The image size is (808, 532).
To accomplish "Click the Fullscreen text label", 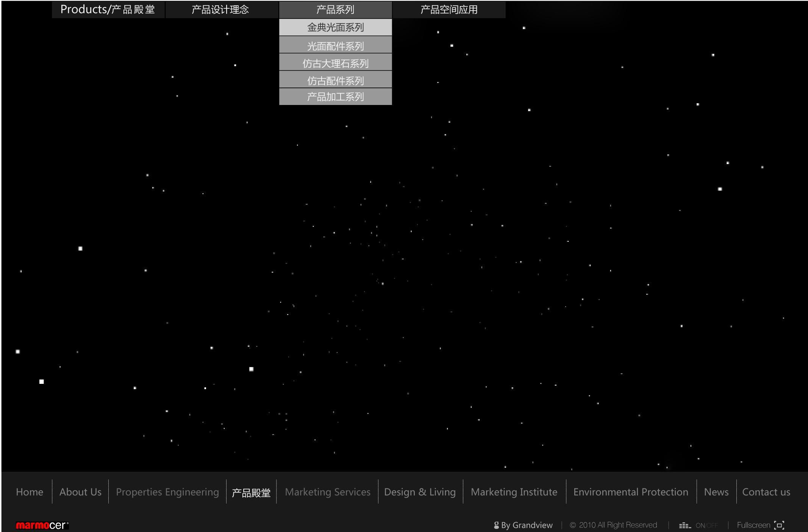I will (x=753, y=525).
